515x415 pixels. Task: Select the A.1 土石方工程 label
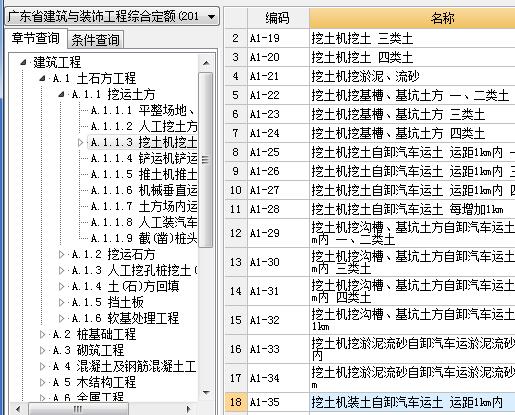pos(94,78)
